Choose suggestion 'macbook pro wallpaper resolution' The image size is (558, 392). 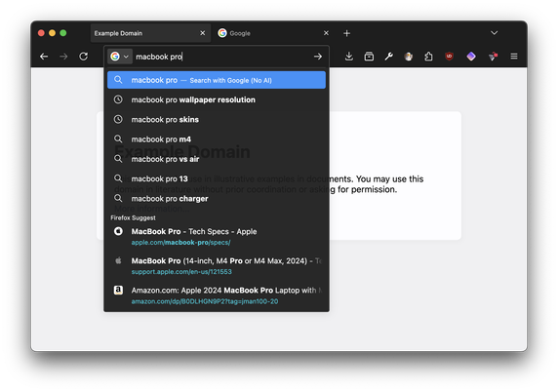click(217, 99)
